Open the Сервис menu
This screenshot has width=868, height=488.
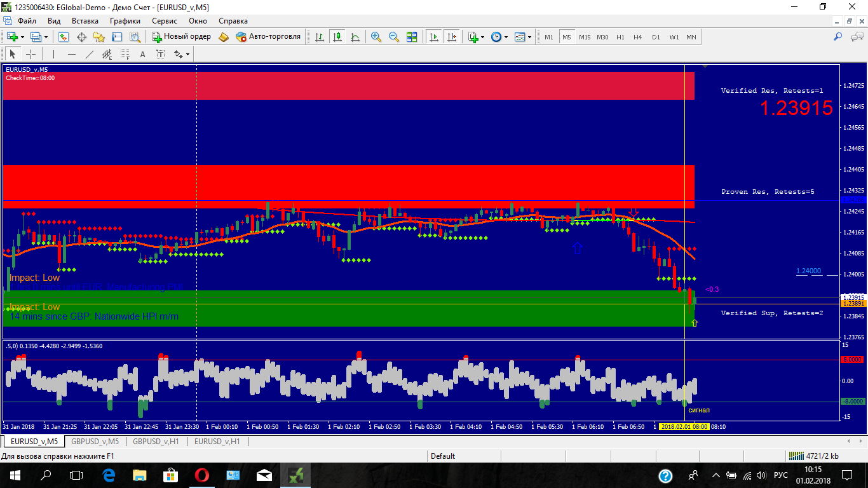click(165, 20)
